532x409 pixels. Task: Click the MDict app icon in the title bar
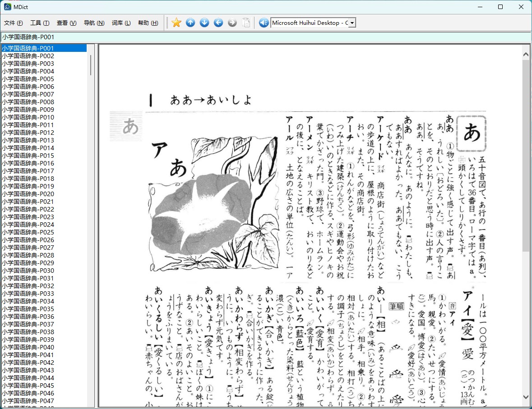point(8,7)
